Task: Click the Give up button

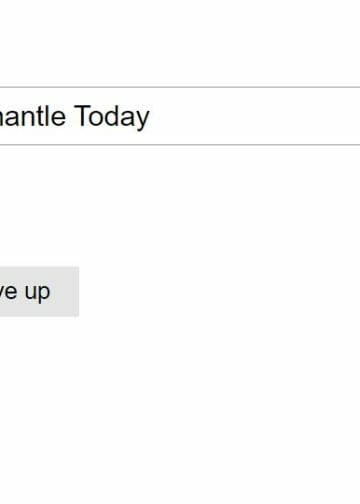Action: 39,291
